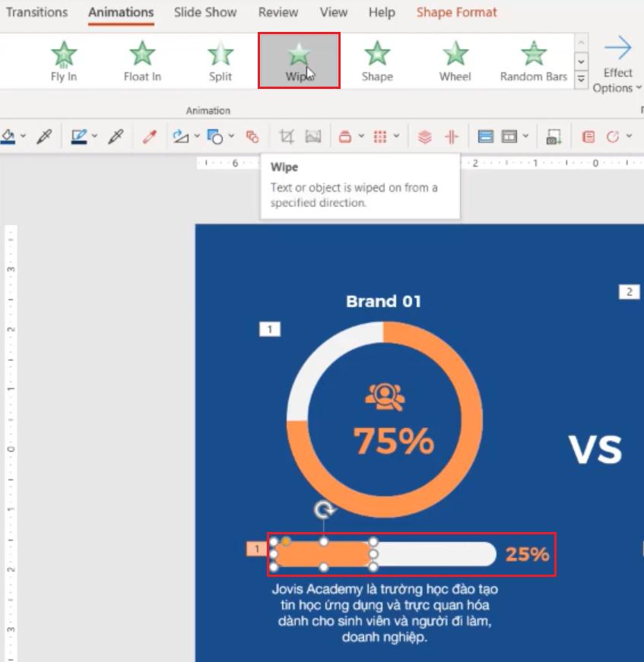Switch to the Transitions tab
Viewport: 644px width, 662px height.
[x=36, y=12]
